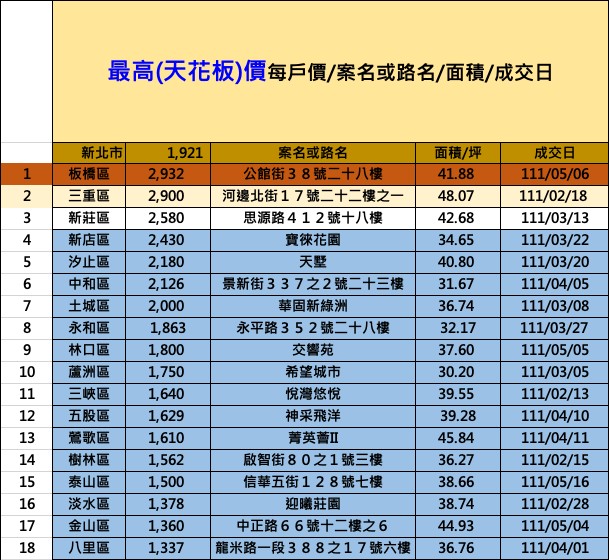Click the project name 華固新綠洲
Screen dimensions: 609x560
coord(313,306)
